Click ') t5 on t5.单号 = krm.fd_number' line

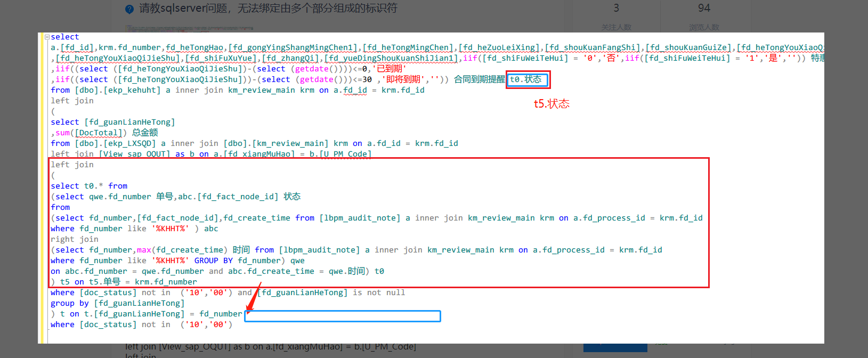[x=124, y=282]
